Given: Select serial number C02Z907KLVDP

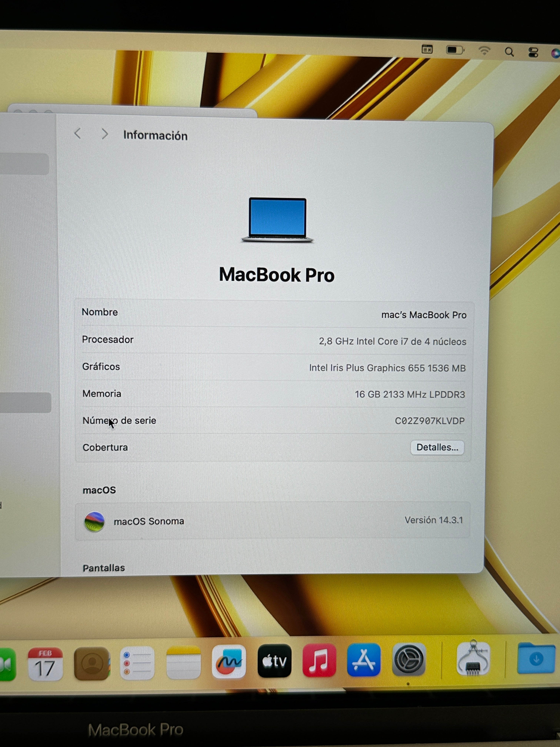Looking at the screenshot, I should coord(430,421).
